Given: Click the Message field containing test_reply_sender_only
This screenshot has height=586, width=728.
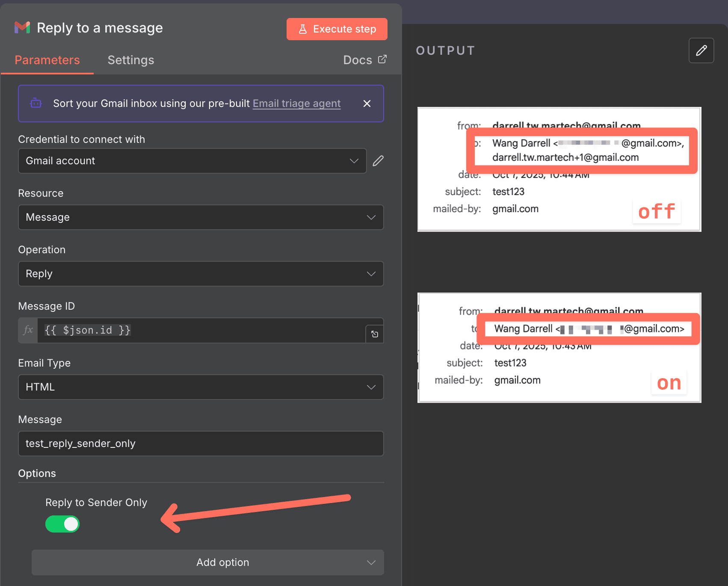Looking at the screenshot, I should pos(201,444).
